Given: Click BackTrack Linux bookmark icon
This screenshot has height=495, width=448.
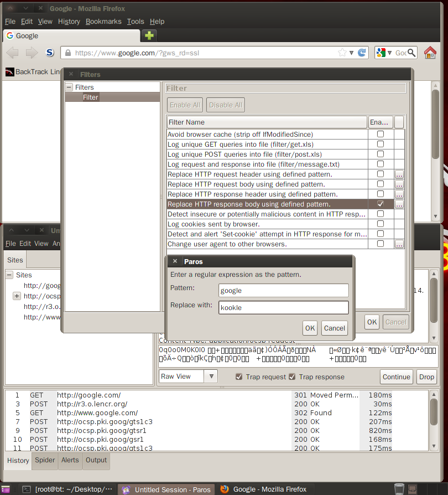Looking at the screenshot, I should click(x=10, y=72).
